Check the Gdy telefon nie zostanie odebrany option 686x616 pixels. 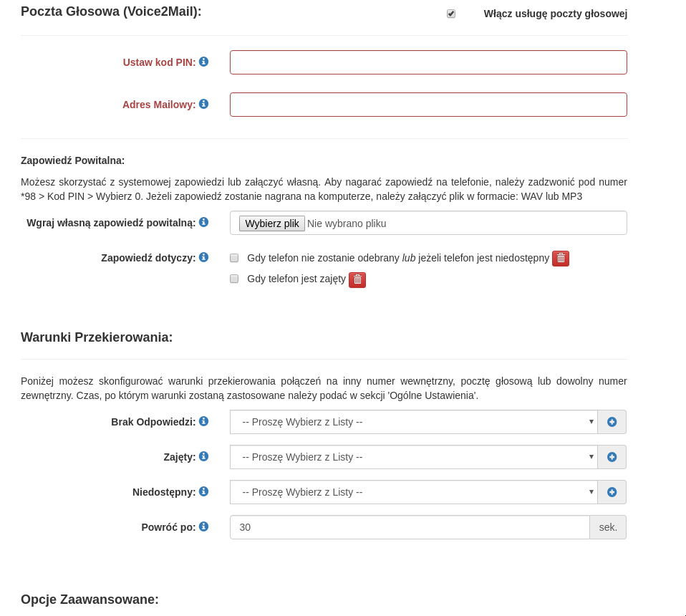point(234,258)
